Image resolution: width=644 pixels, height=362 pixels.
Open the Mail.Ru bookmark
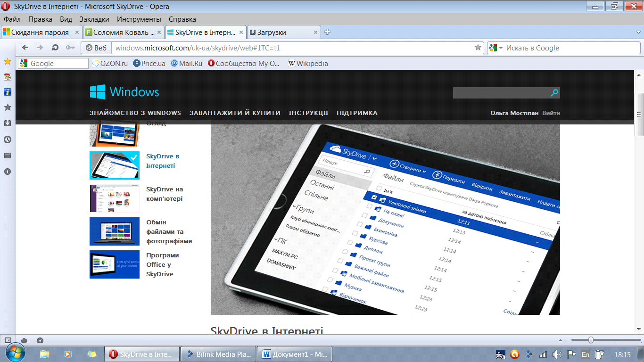pos(187,63)
